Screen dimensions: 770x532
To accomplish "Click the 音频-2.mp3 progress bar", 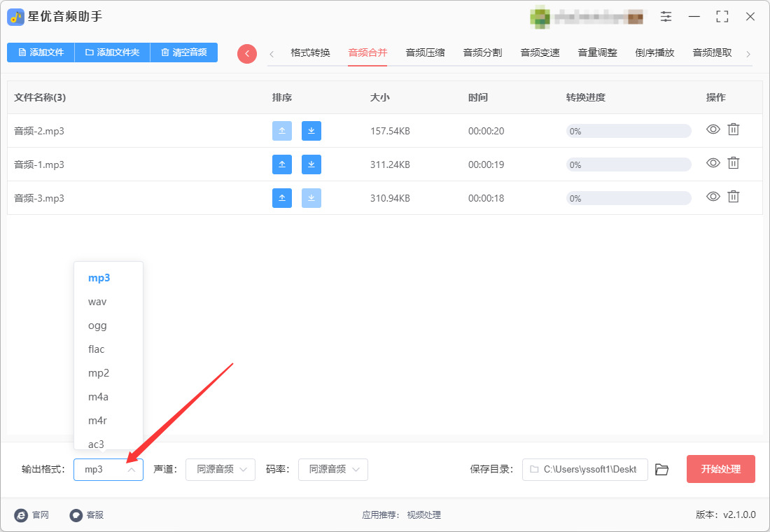I will (629, 131).
